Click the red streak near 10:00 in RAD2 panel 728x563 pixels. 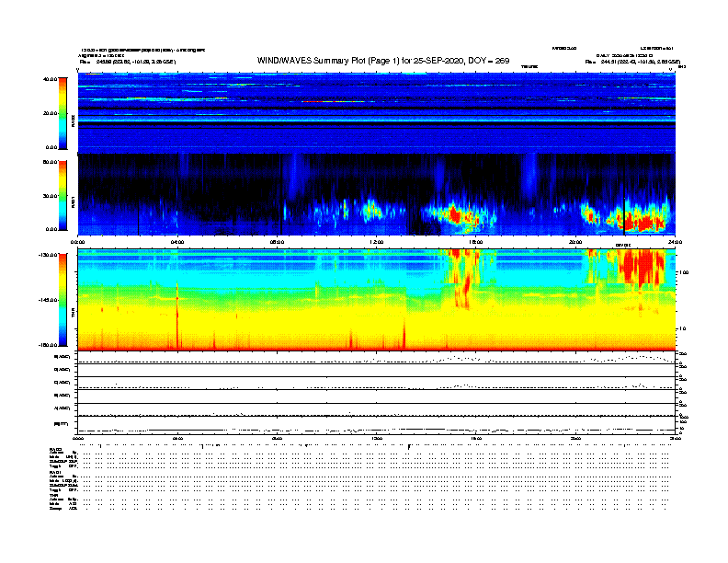pos(332,101)
